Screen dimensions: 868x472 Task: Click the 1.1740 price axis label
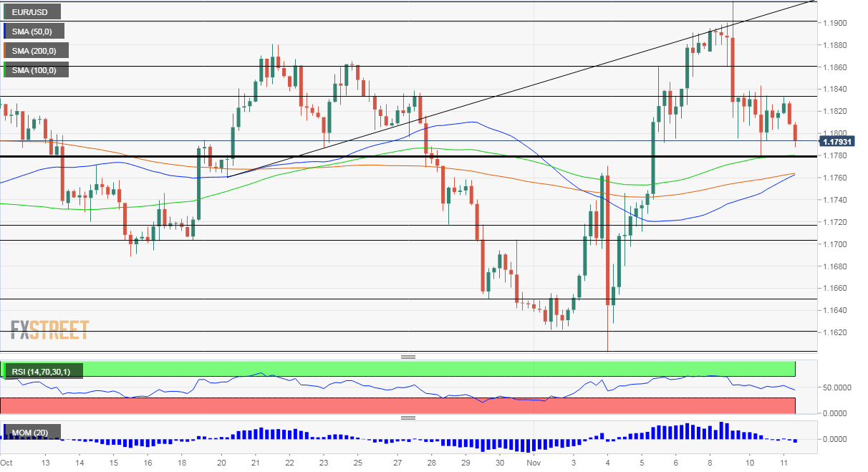835,200
